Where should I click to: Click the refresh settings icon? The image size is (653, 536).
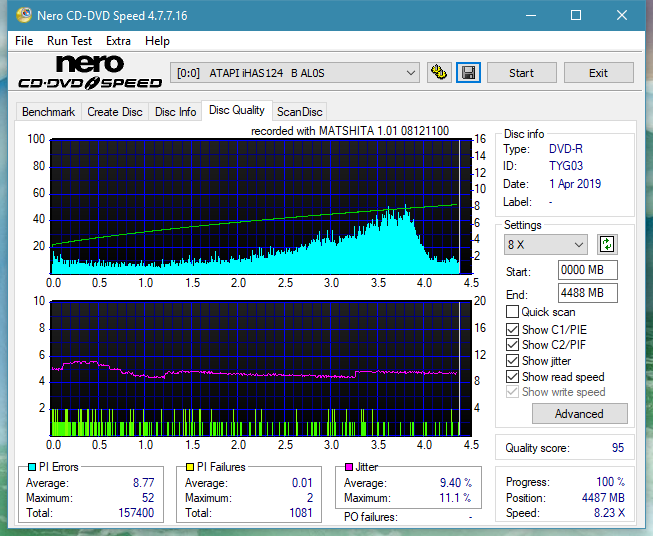[607, 244]
